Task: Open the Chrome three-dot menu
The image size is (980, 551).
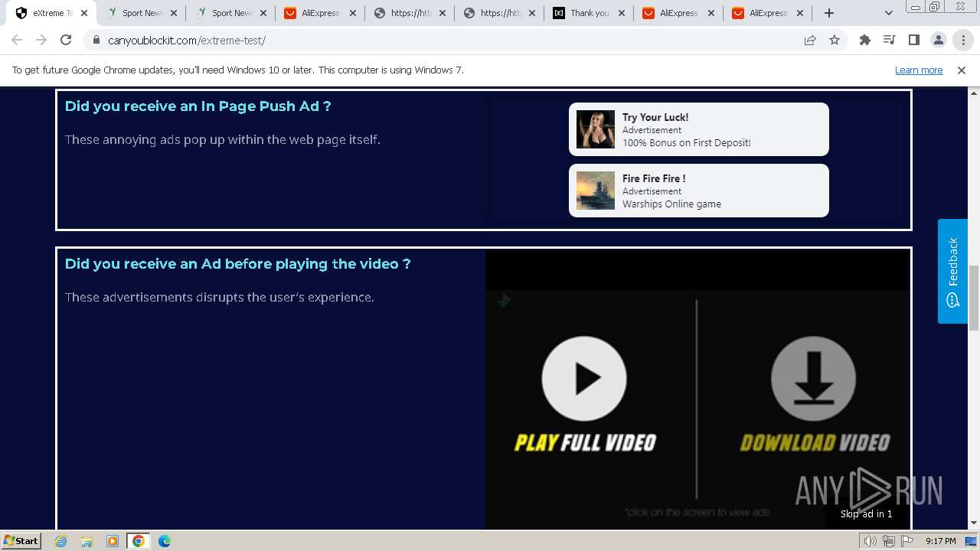Action: pyautogui.click(x=963, y=40)
